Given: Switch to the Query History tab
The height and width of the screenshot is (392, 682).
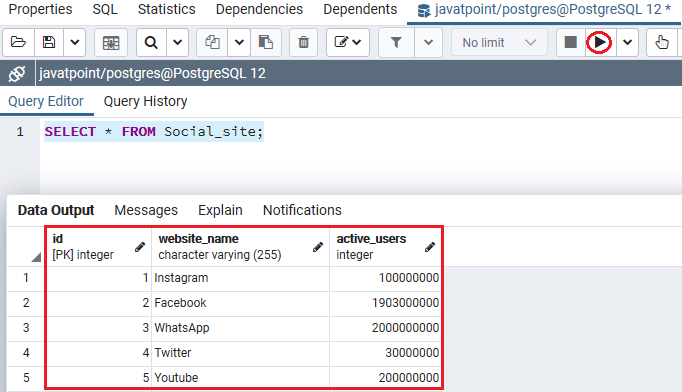Looking at the screenshot, I should pos(145,101).
